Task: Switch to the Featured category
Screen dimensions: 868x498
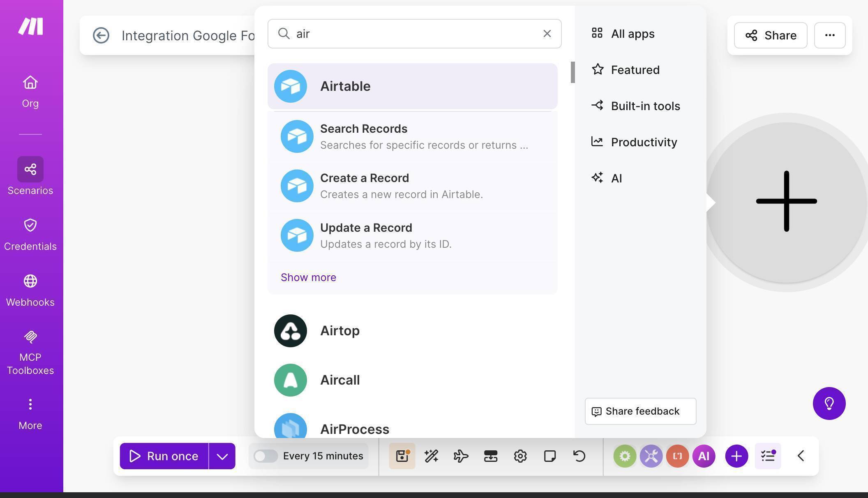Action: (635, 69)
